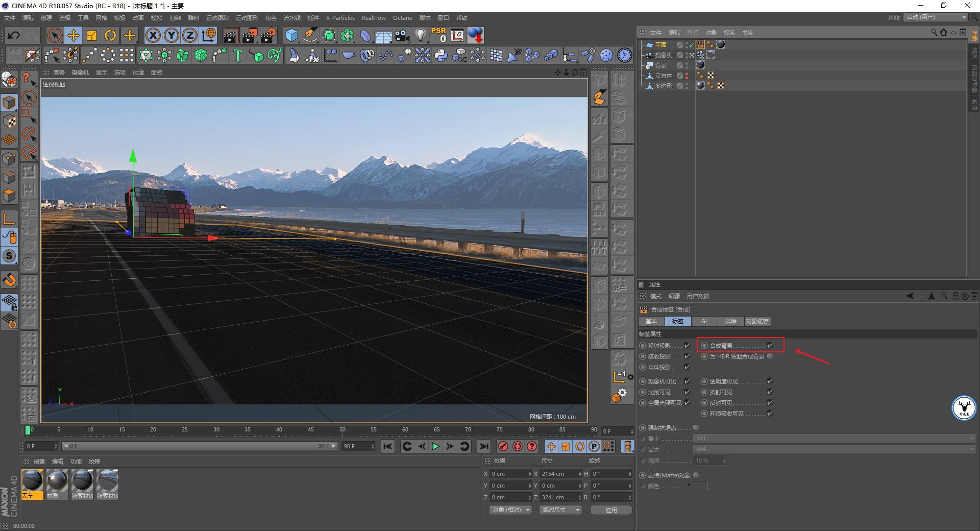Open the 绝对尺寸 dropdown
980x531 pixels.
coord(560,510)
